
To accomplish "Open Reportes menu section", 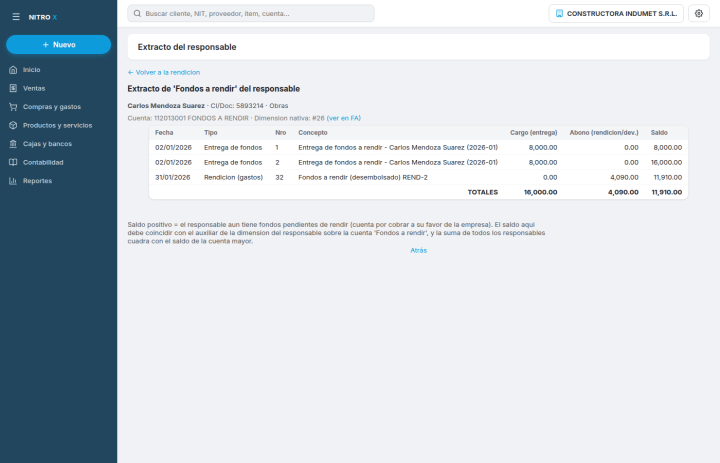I will point(37,181).
